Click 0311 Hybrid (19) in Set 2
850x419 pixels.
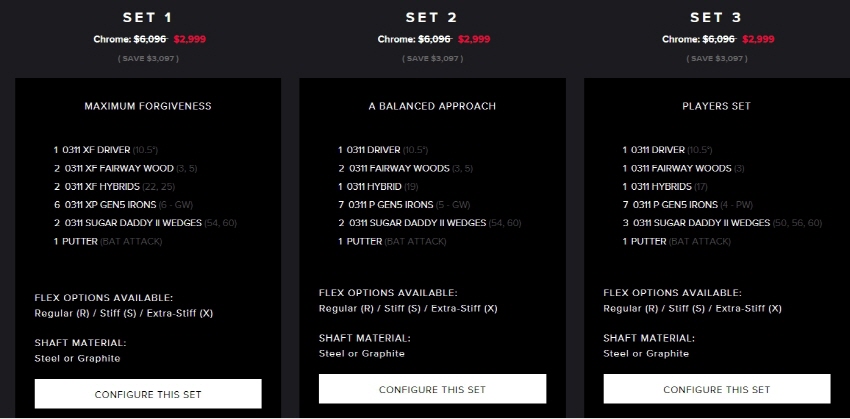378,186
